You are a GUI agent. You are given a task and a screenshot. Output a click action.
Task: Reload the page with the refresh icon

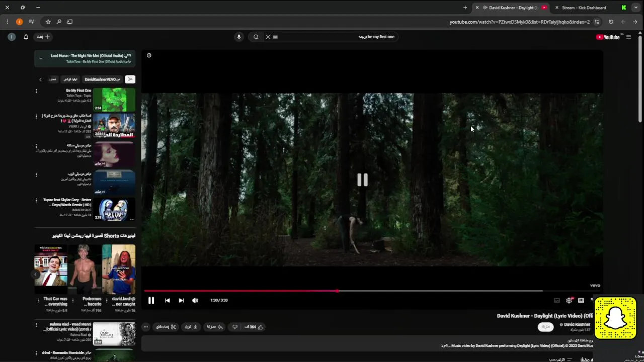pyautogui.click(x=611, y=22)
